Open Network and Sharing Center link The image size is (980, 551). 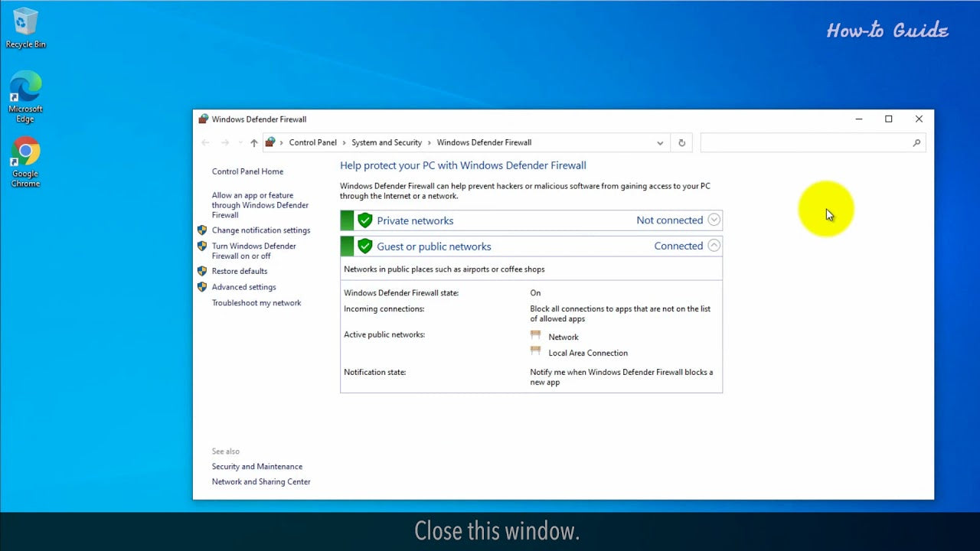(261, 482)
